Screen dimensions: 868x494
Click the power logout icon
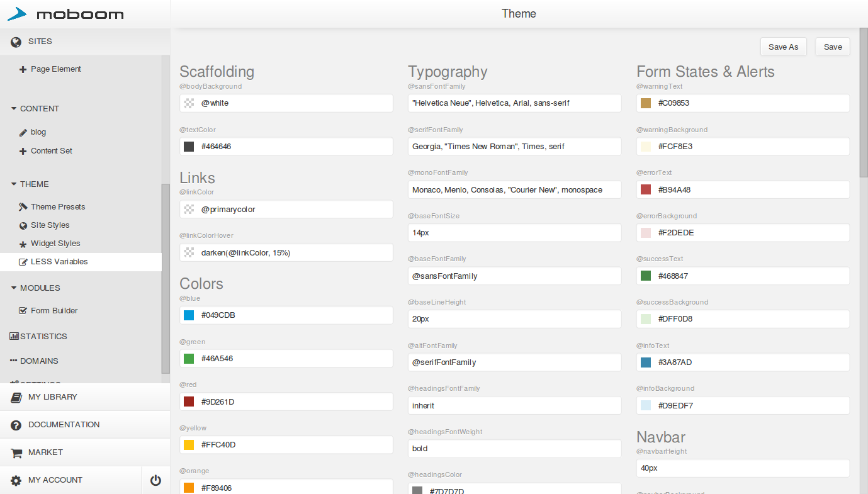(155, 481)
